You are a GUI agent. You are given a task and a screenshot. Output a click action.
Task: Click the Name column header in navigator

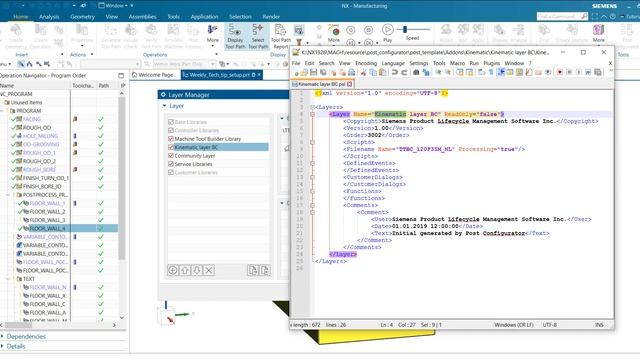coord(7,86)
